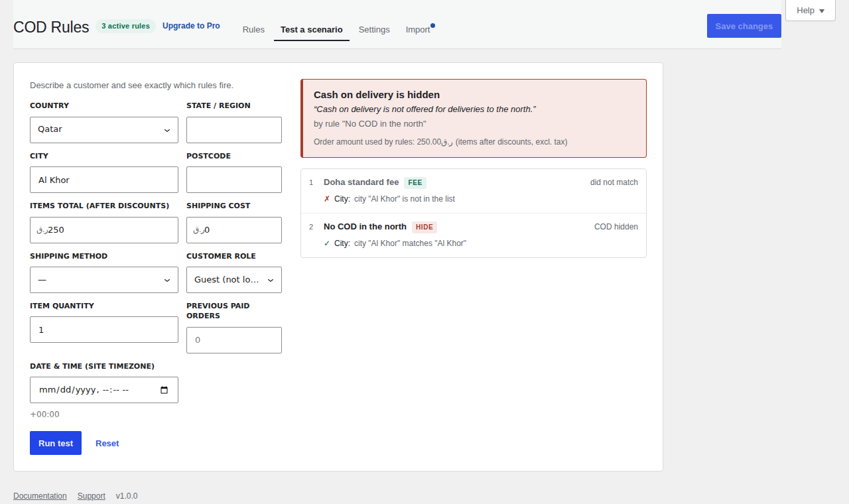Open the Country dropdown showing Qatar
849x504 pixels.
click(104, 130)
